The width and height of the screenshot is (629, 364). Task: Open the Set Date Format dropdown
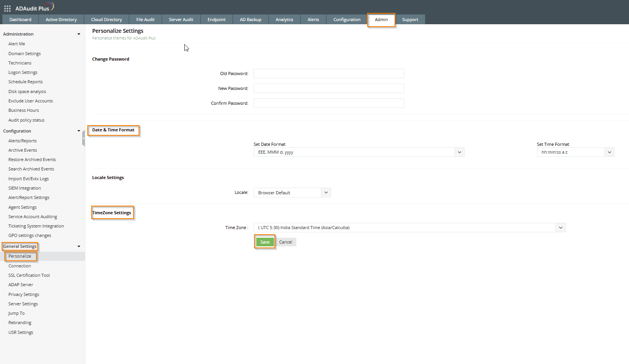tap(459, 152)
